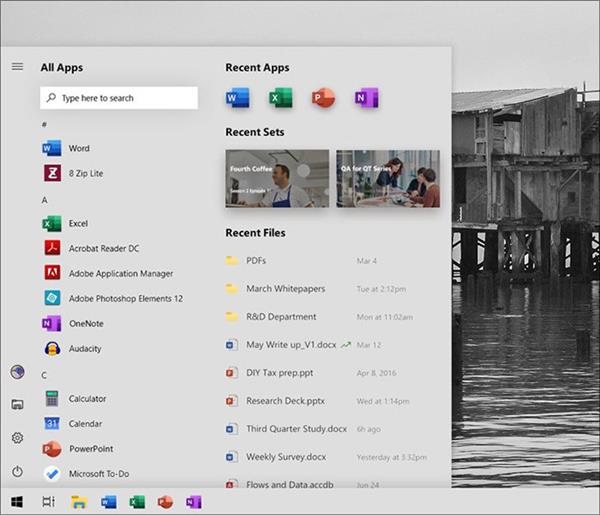The image size is (600, 515).
Task: Open 8 Zip Lite from All Apps
Action: (85, 173)
